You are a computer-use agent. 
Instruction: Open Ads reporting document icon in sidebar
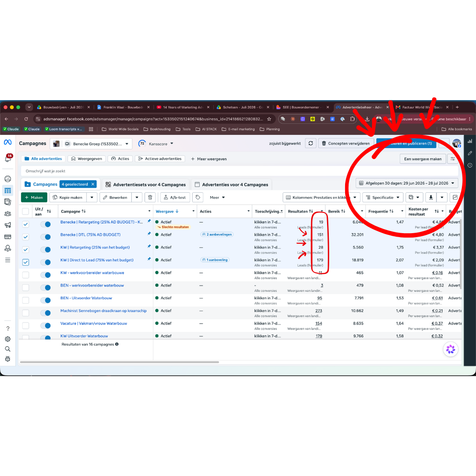click(7, 202)
